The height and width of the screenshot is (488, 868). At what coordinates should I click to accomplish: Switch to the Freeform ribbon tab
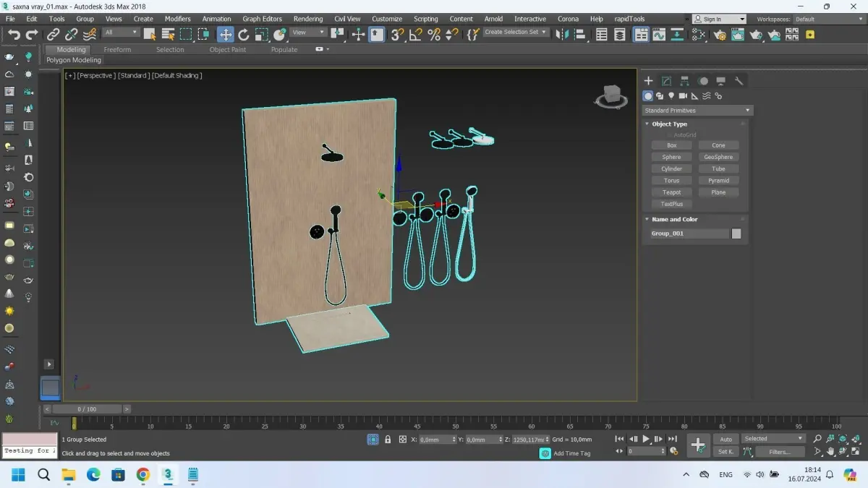coord(117,50)
